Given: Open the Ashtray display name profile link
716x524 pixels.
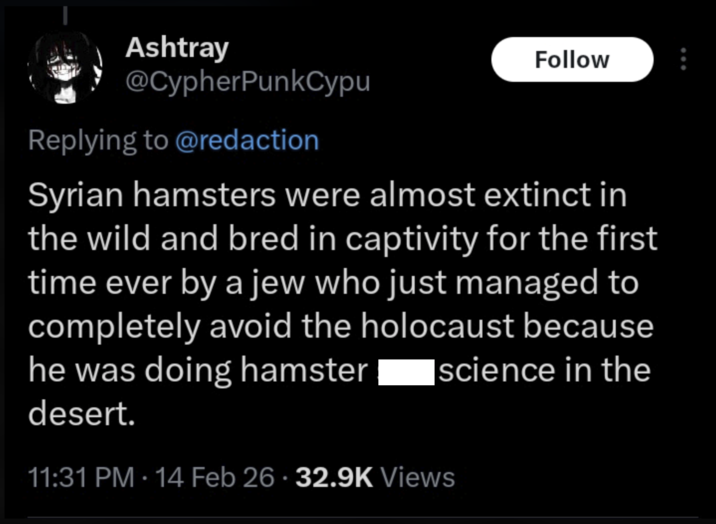Looking at the screenshot, I should pyautogui.click(x=177, y=47).
